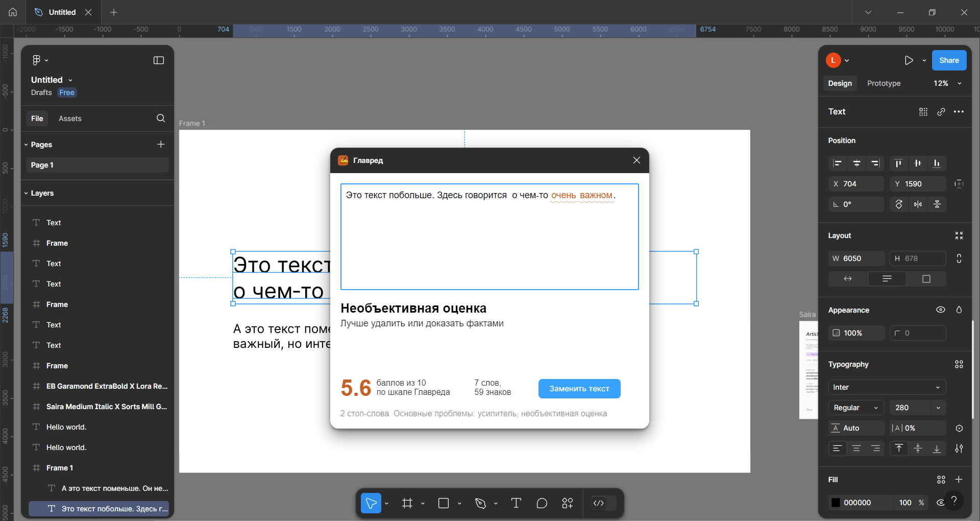This screenshot has height=521, width=980.
Task: Set text align right in Typography
Action: pyautogui.click(x=875, y=448)
